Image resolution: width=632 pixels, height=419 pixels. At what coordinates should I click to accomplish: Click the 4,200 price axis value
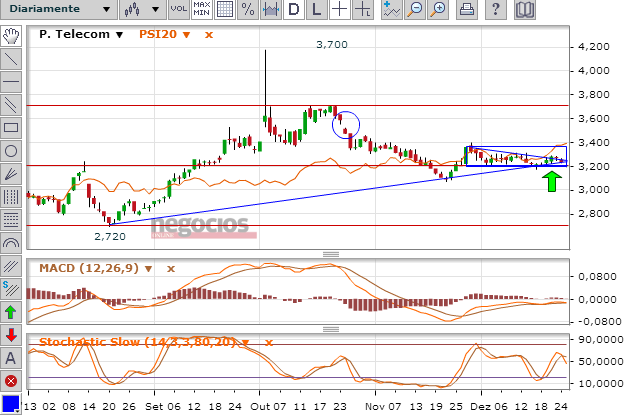tap(594, 47)
